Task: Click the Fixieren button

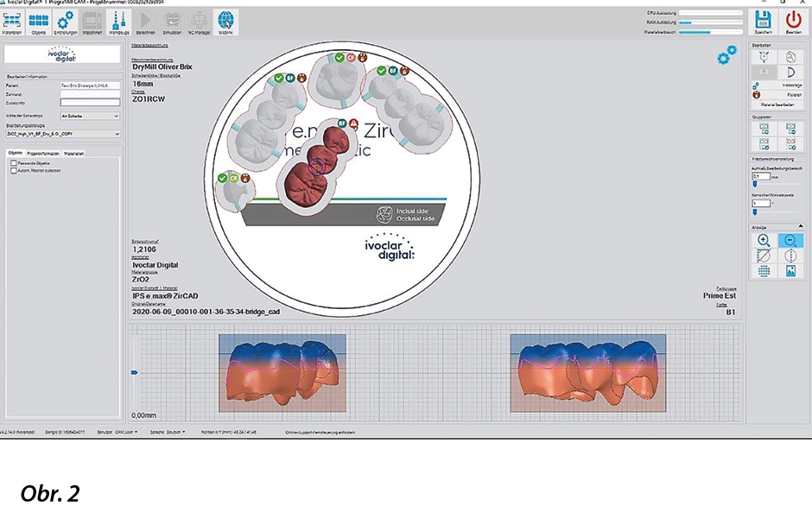Action: pos(777,95)
